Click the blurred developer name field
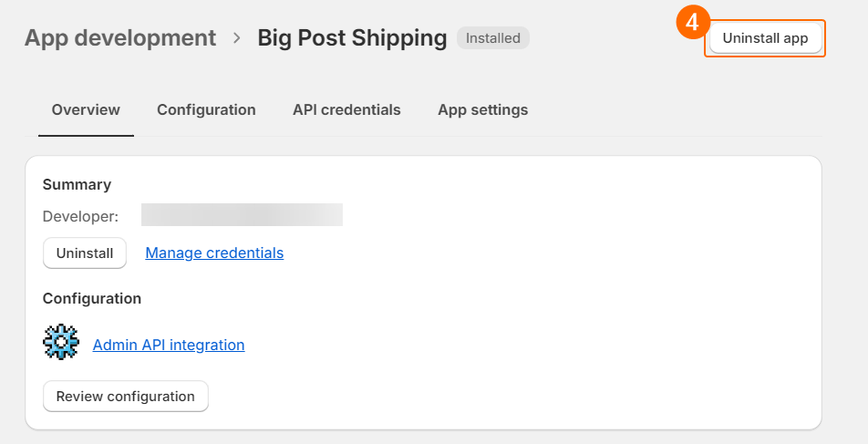 pyautogui.click(x=242, y=215)
